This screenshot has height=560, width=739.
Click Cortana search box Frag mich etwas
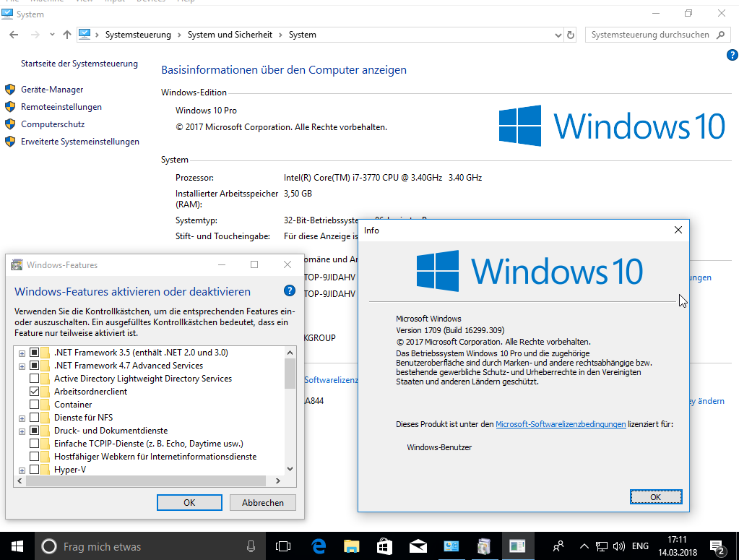point(150,546)
